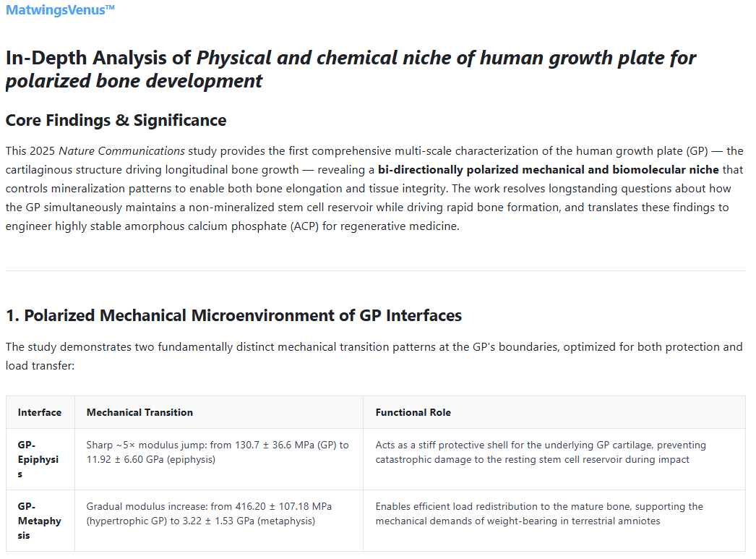Image resolution: width=756 pixels, height=559 pixels.
Task: Select the GP-Metaphysis row label cell
Action: pos(40,521)
